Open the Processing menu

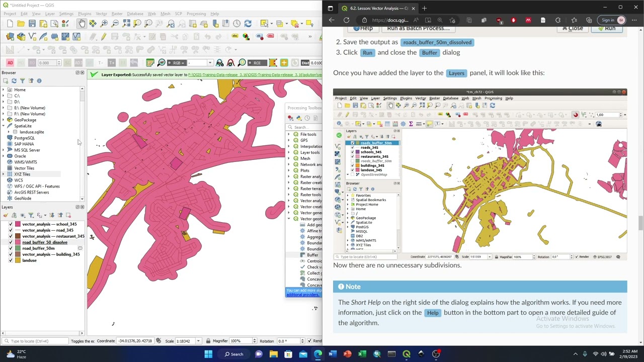pyautogui.click(x=196, y=14)
